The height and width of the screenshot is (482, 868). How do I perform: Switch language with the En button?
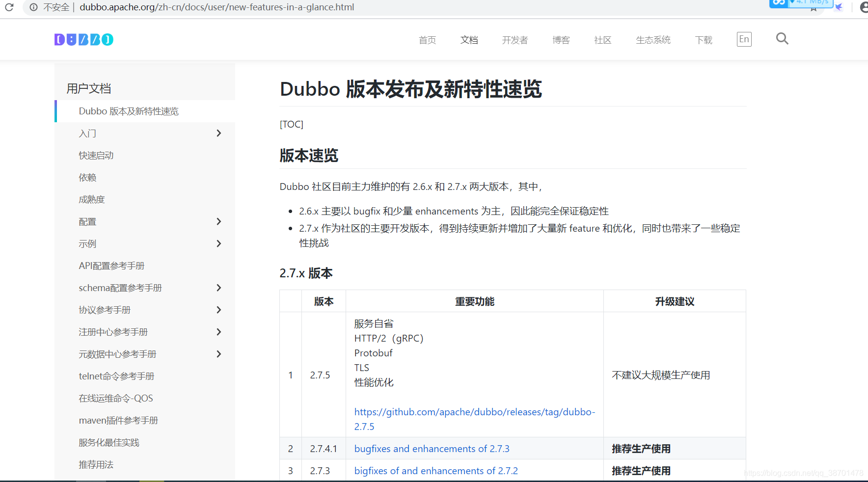coord(744,39)
